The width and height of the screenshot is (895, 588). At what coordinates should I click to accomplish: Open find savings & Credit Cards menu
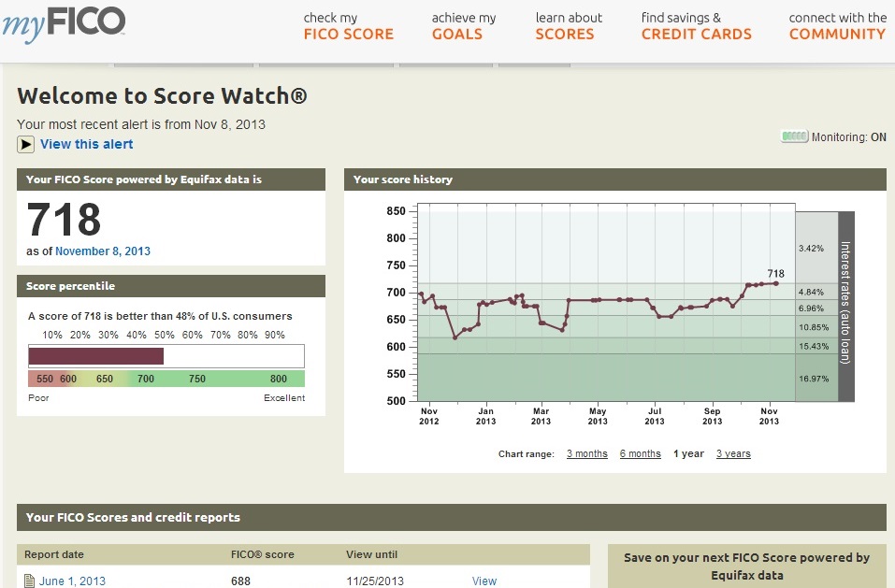click(x=696, y=26)
